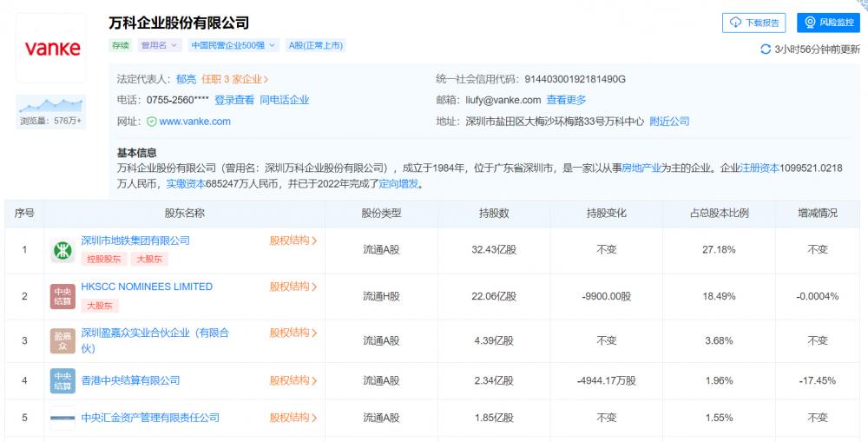
Task: Click the 持股变化 column header
Action: tap(607, 214)
